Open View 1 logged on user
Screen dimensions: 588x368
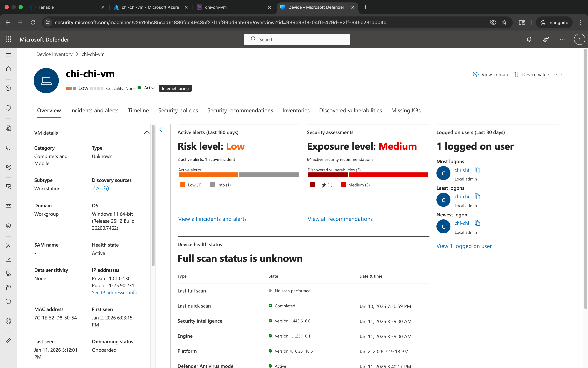[x=464, y=246]
